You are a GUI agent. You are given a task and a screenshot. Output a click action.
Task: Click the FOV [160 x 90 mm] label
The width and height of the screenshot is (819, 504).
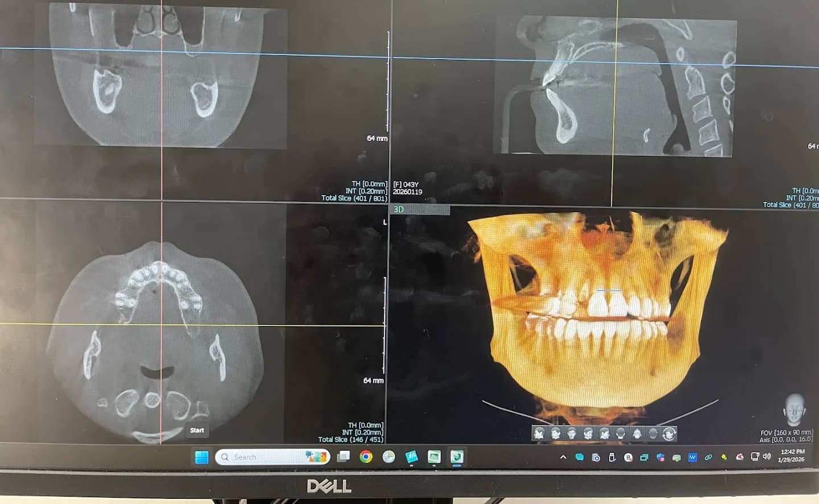pyautogui.click(x=787, y=433)
